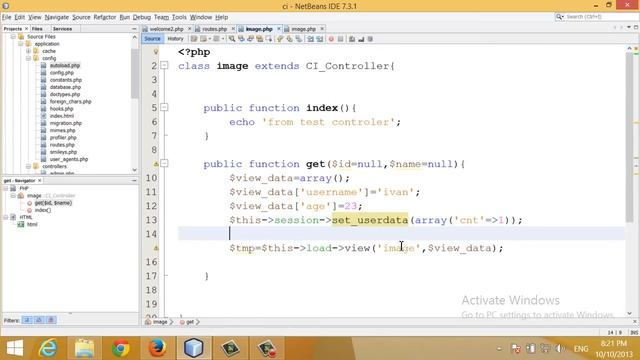Open File Explorer from the taskbar

tap(84, 348)
